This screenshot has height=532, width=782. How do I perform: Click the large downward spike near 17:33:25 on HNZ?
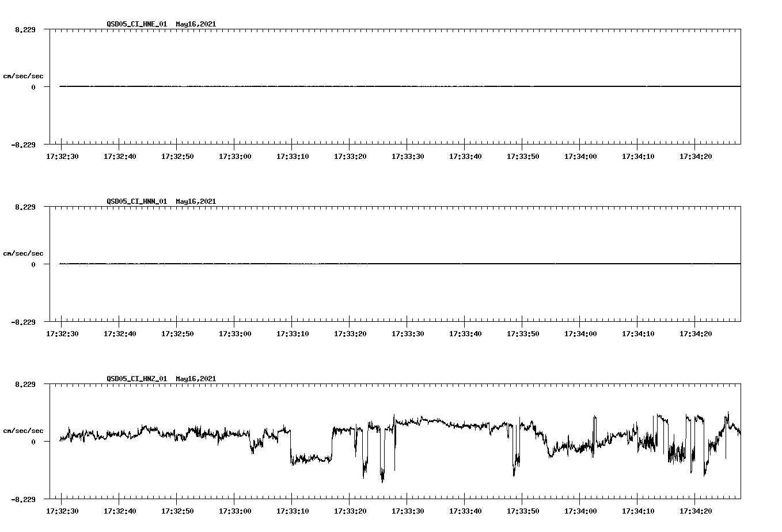(381, 472)
